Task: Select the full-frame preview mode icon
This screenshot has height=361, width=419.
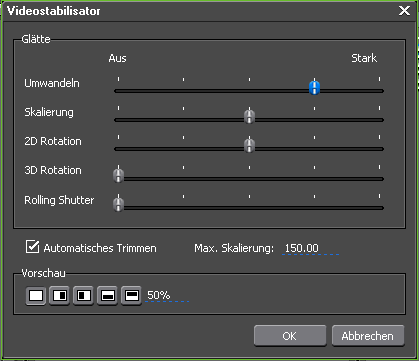Action: (36, 296)
